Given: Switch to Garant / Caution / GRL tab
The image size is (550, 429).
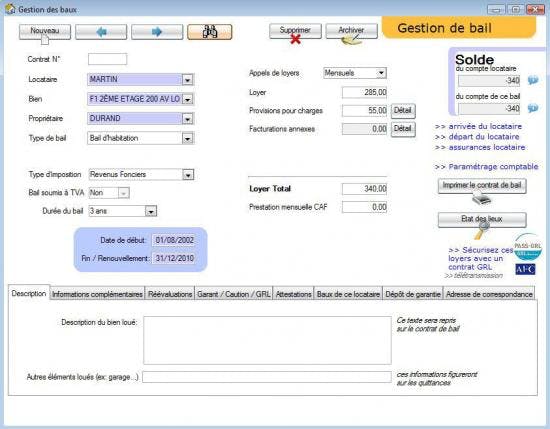Looking at the screenshot, I should click(234, 294).
